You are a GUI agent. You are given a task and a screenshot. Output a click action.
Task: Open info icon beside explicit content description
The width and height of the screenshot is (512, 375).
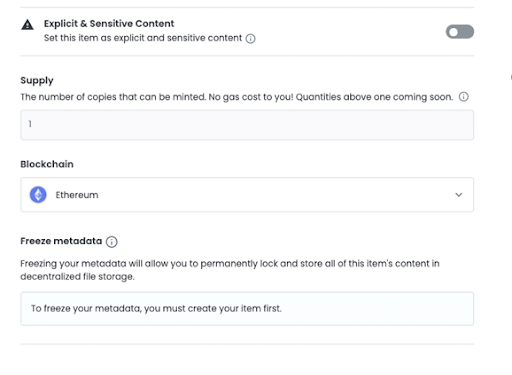[250, 39]
